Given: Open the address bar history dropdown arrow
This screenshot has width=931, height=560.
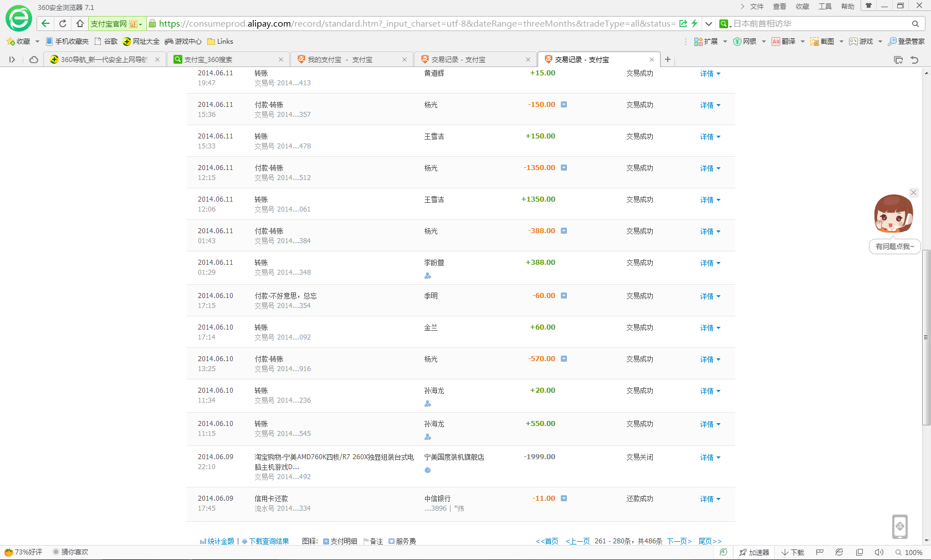Looking at the screenshot, I should click(709, 24).
